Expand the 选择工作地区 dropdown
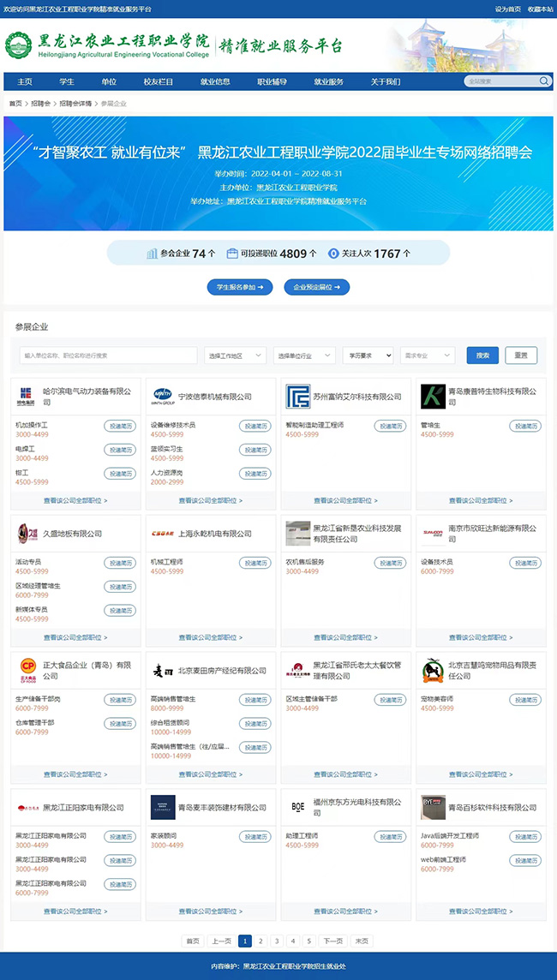 point(235,356)
